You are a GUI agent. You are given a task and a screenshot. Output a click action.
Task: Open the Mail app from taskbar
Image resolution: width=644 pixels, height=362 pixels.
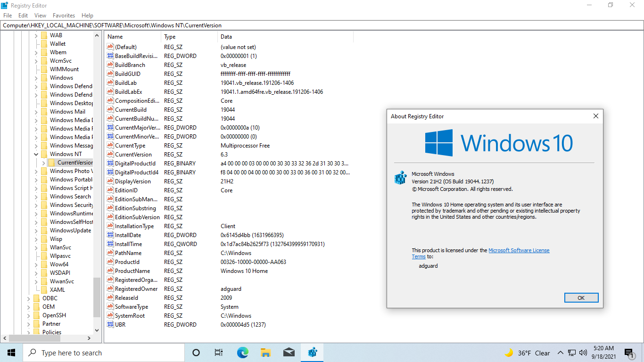coord(289,353)
